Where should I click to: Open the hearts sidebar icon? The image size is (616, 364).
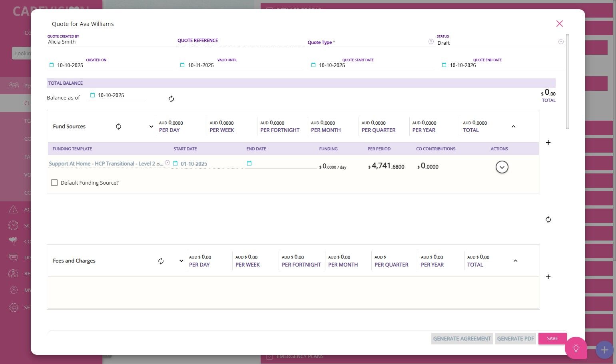(13, 241)
